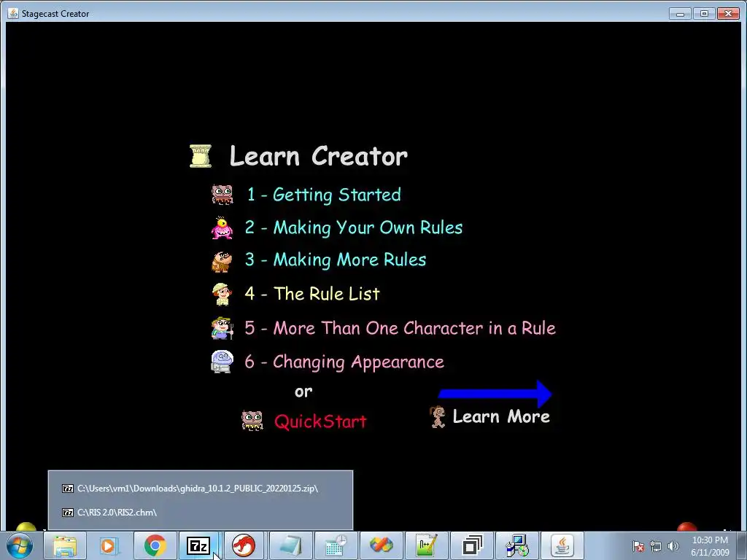Open the Action Center flag tray icon
Viewport: 747px width, 560px height.
[638, 547]
